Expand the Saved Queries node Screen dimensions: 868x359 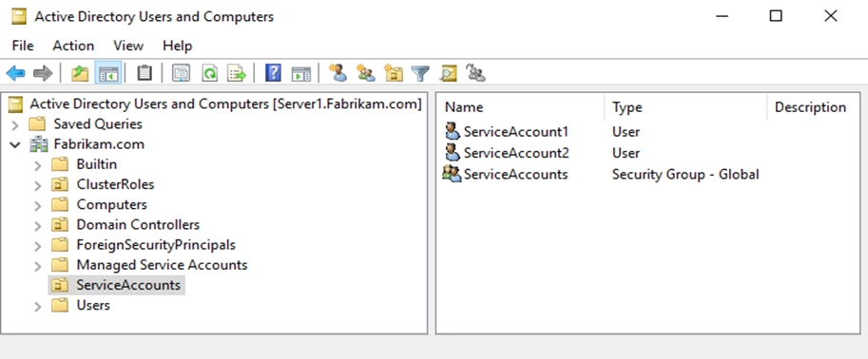[15, 124]
